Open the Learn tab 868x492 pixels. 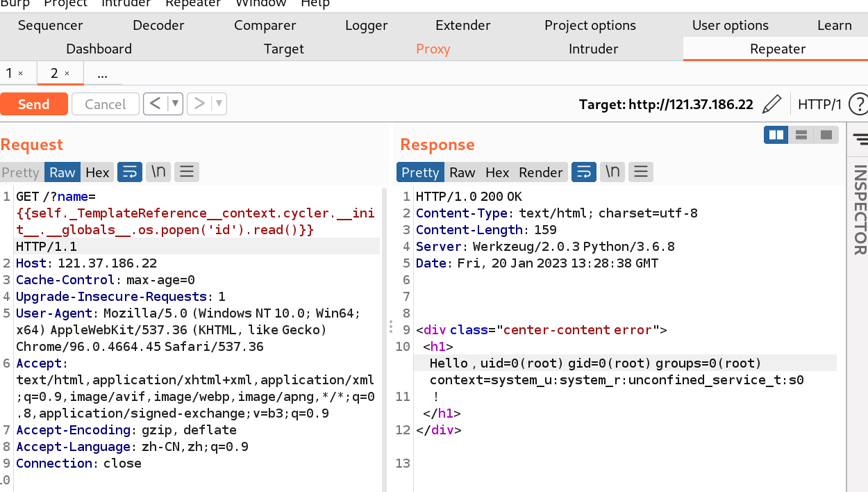(835, 25)
